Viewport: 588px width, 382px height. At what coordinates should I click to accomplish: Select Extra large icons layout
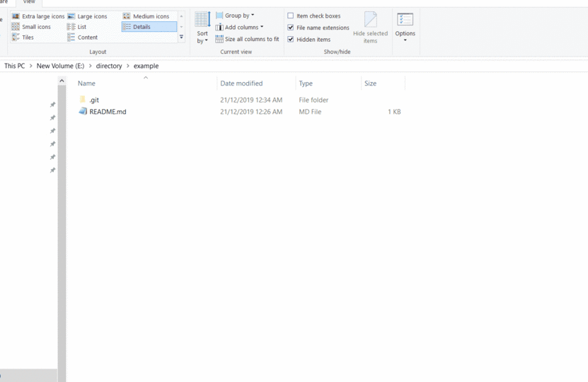[38, 16]
